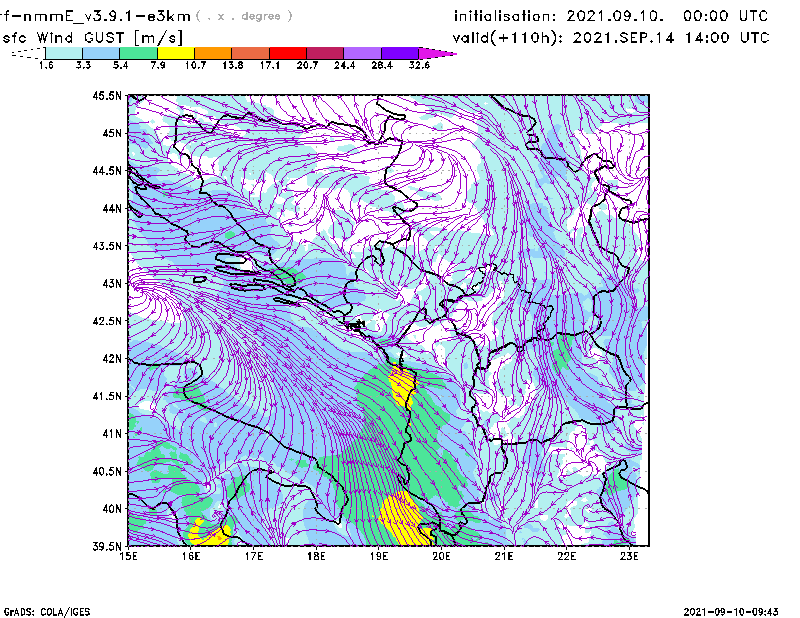Click the legend value 3.3
The width and height of the screenshot is (800, 618).
(x=83, y=65)
